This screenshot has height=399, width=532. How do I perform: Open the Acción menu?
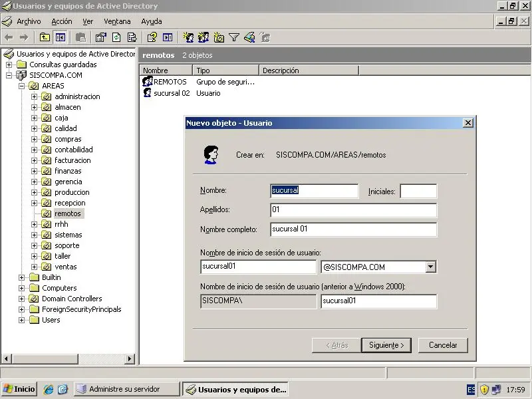coord(61,21)
